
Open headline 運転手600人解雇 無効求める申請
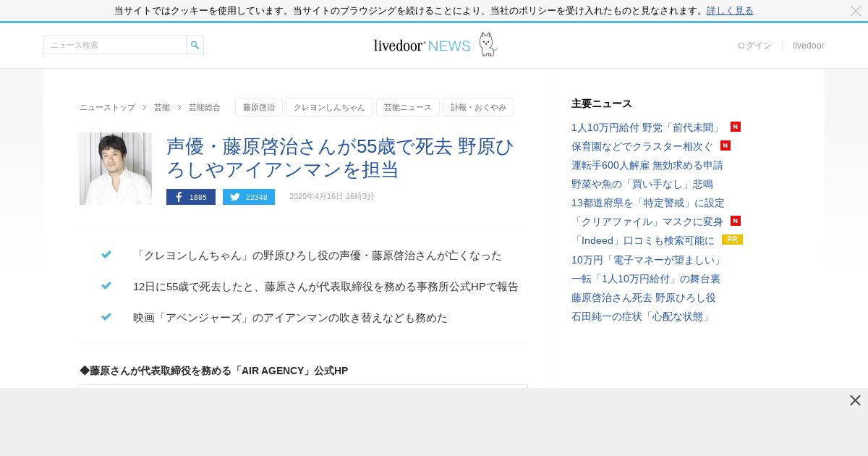647,165
